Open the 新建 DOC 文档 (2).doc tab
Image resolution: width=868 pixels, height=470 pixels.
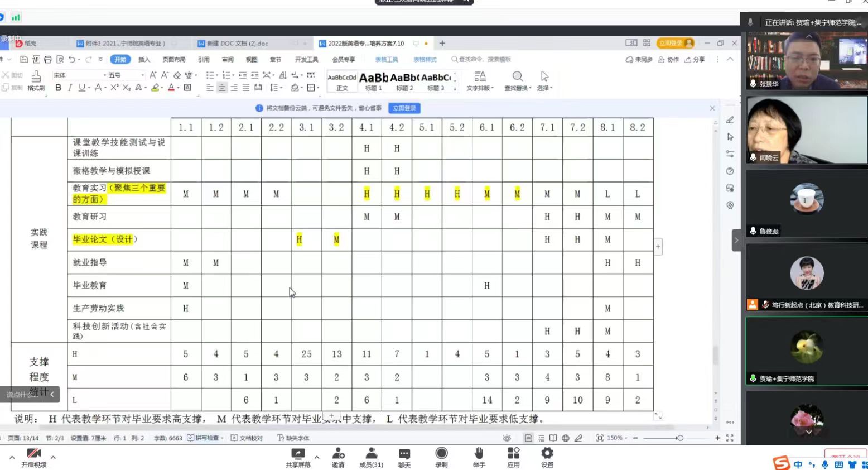pyautogui.click(x=237, y=44)
